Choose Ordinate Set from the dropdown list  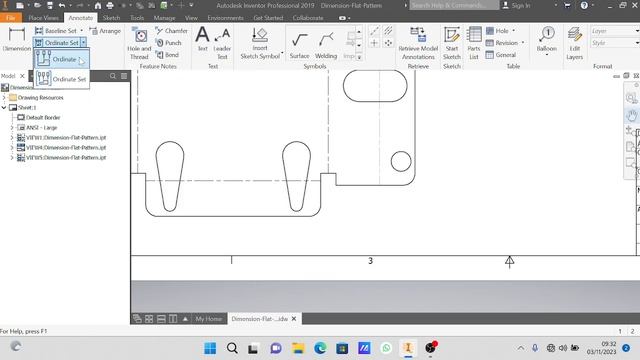[61, 79]
